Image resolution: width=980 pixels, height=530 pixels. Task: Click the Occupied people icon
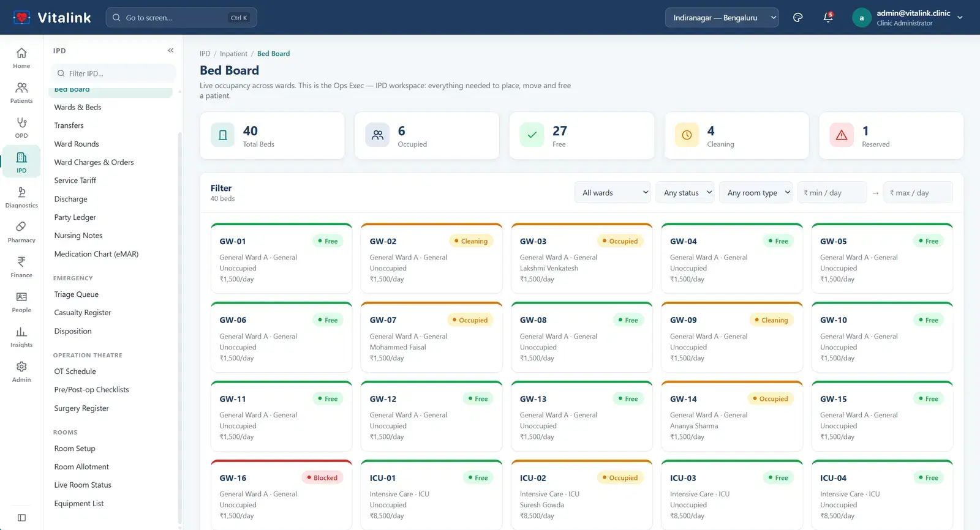[x=378, y=135]
